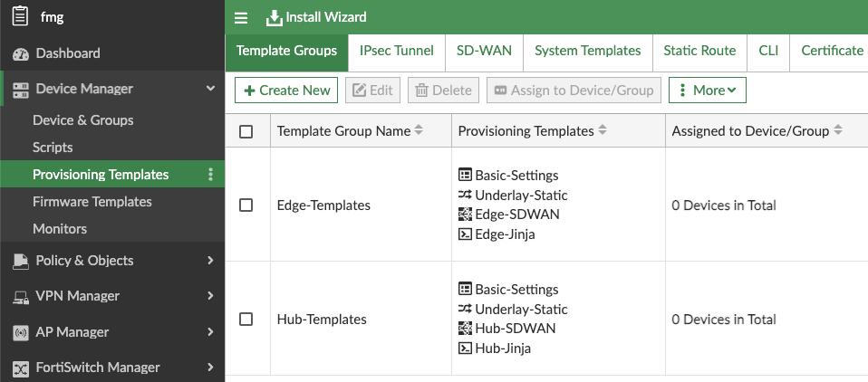This screenshot has width=868, height=382.
Task: Click the Edge-SDWAN template icon
Action: pos(465,214)
